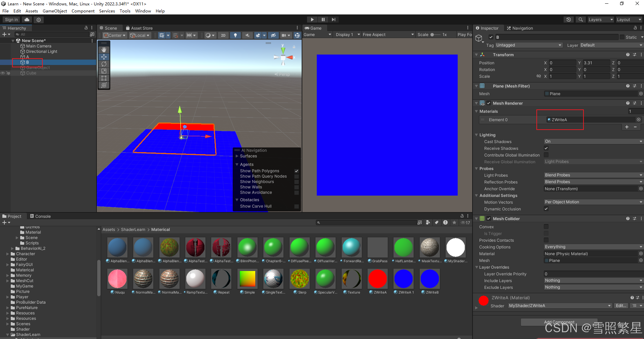Toggle Provides Contacts checkbox

546,240
